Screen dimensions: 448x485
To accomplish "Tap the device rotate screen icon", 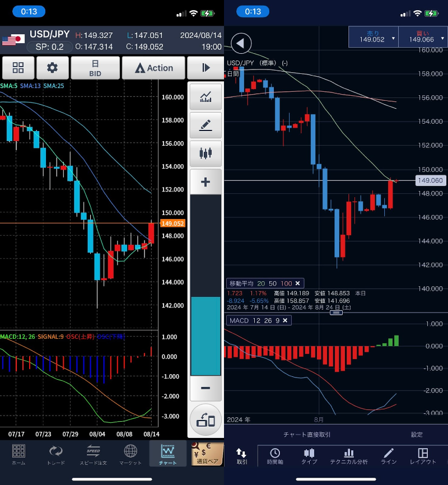I will [206, 419].
